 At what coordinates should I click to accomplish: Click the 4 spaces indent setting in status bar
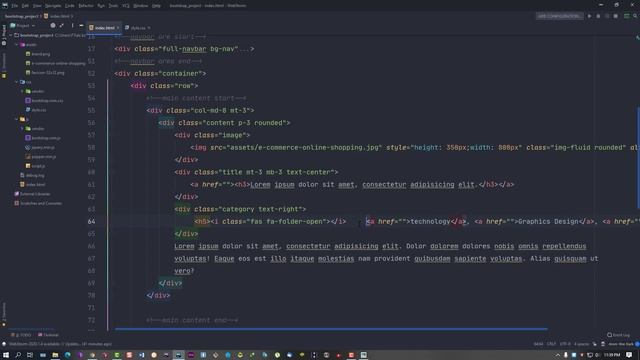click(581, 344)
